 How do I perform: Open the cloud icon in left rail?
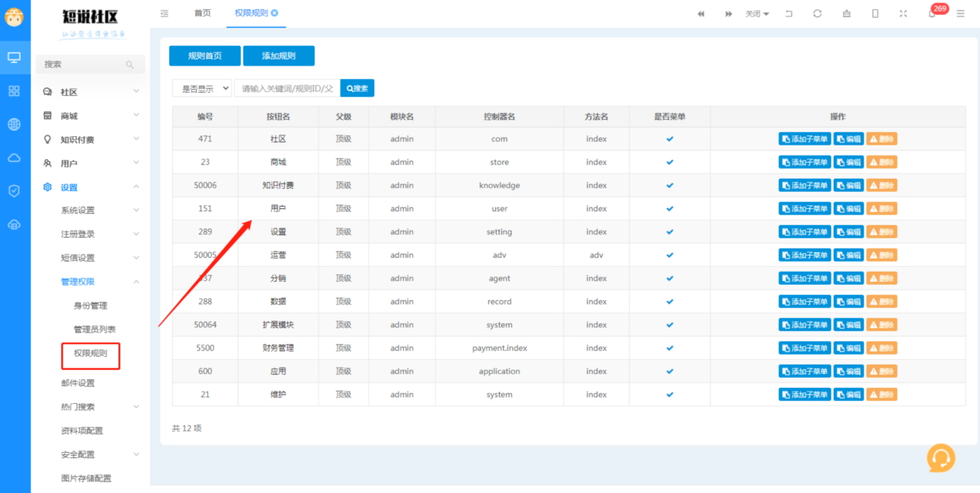click(14, 158)
